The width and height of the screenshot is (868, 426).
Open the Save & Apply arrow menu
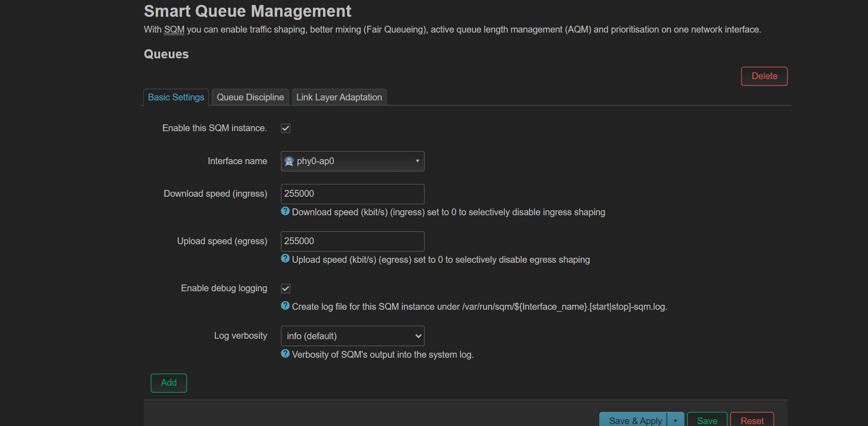pos(675,421)
